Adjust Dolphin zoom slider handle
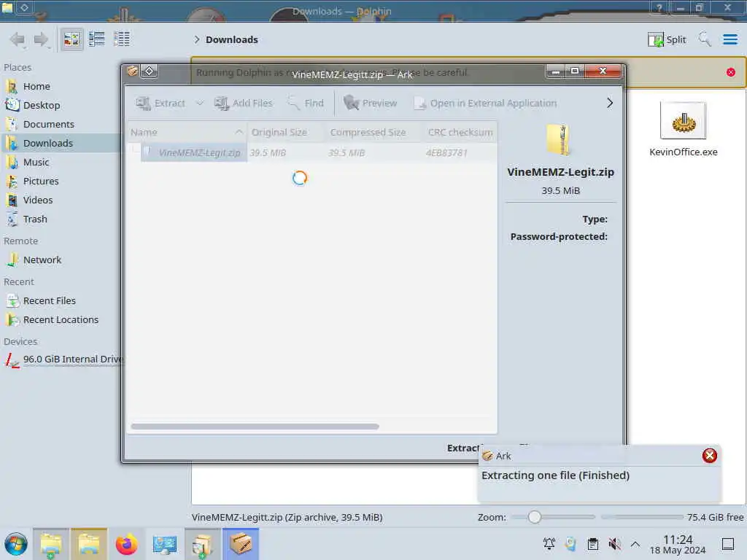Viewport: 747px width, 560px height. (535, 517)
